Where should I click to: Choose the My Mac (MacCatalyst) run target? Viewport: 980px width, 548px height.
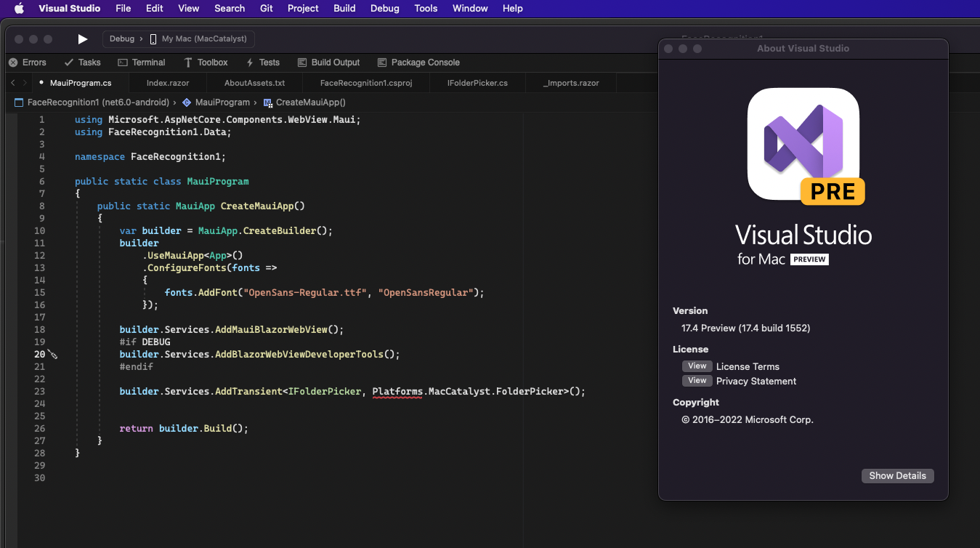[199, 39]
